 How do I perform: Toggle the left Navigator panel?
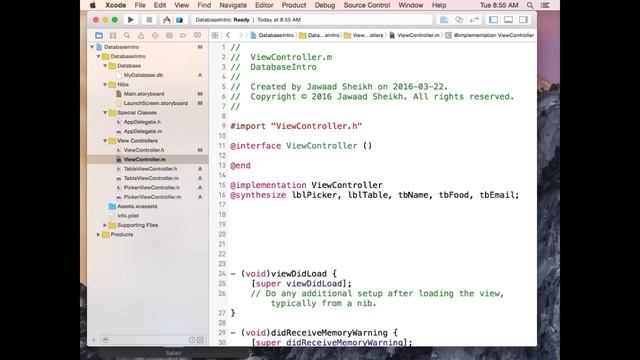493,20
